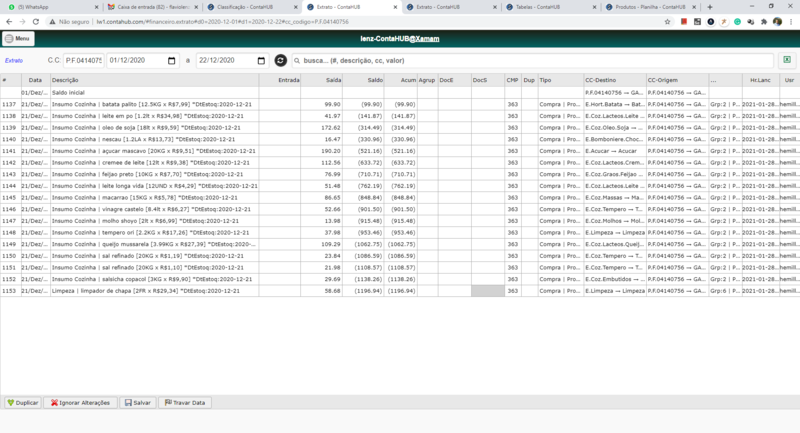Viewport: 800px width, 433px height.
Task: Click the Extrato link
Action: coord(14,61)
